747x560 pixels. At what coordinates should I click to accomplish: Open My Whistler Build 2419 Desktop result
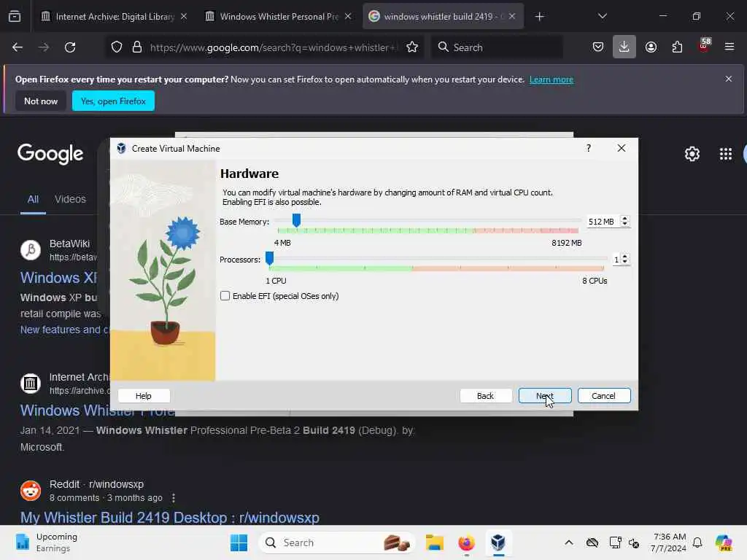[x=169, y=518]
